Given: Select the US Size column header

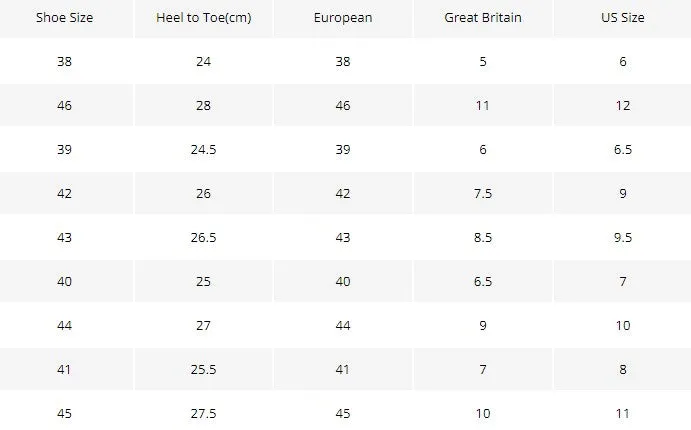Looking at the screenshot, I should 622,18.
